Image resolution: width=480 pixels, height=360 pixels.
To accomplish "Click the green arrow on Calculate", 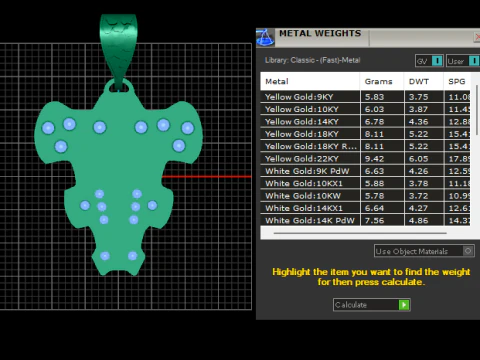I will click(x=404, y=305).
